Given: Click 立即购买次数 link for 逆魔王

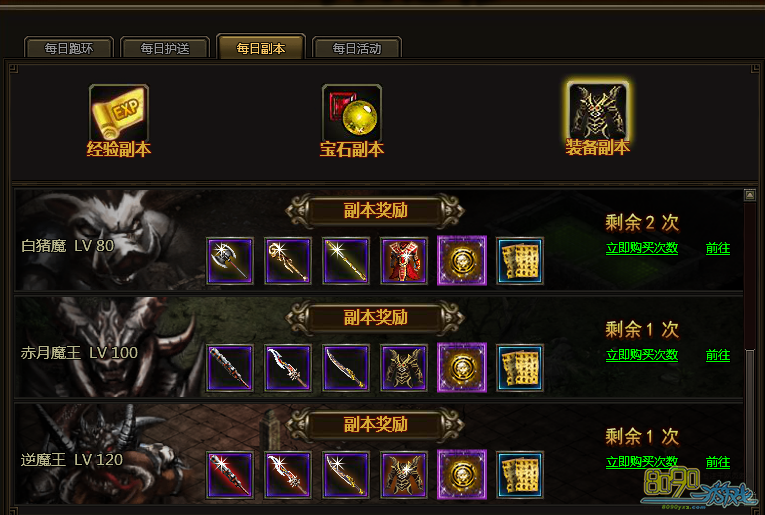Looking at the screenshot, I should click(x=642, y=462).
